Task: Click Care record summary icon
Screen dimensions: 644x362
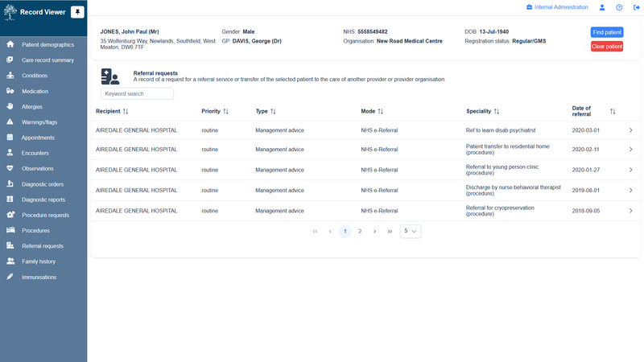Action: (10, 60)
